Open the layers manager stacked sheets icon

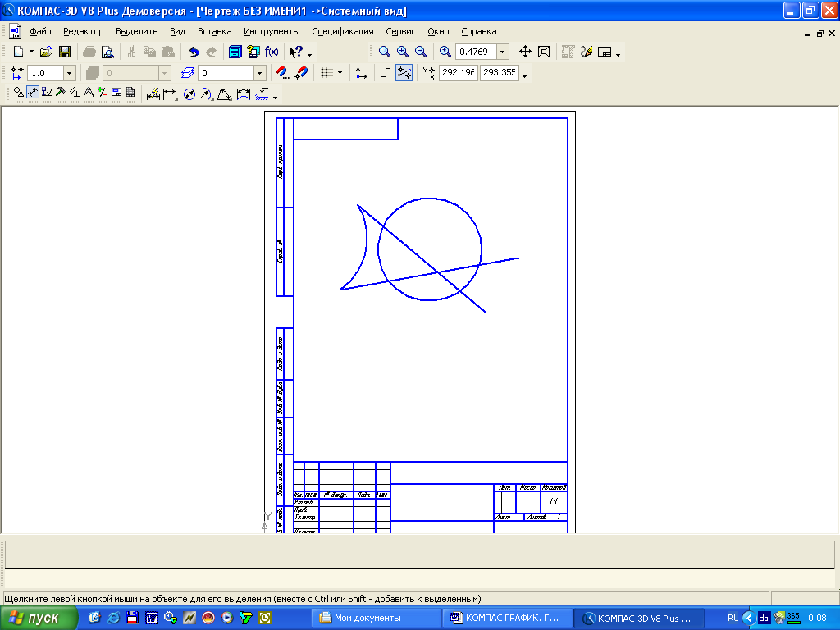click(188, 73)
